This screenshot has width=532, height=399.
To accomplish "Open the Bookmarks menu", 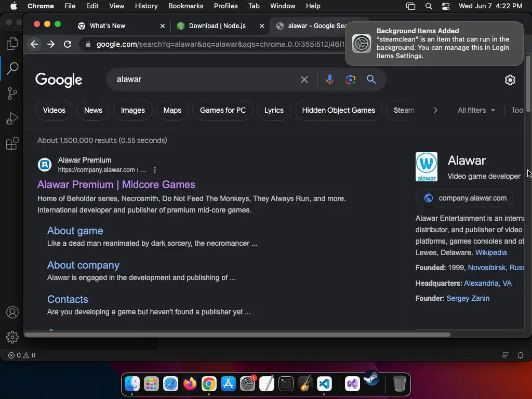I will point(185,6).
